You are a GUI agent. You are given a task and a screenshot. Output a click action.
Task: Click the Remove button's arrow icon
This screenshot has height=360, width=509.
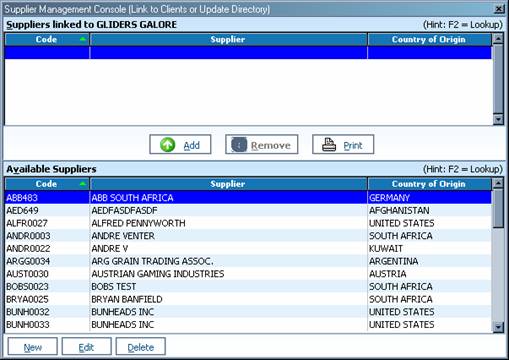point(239,145)
